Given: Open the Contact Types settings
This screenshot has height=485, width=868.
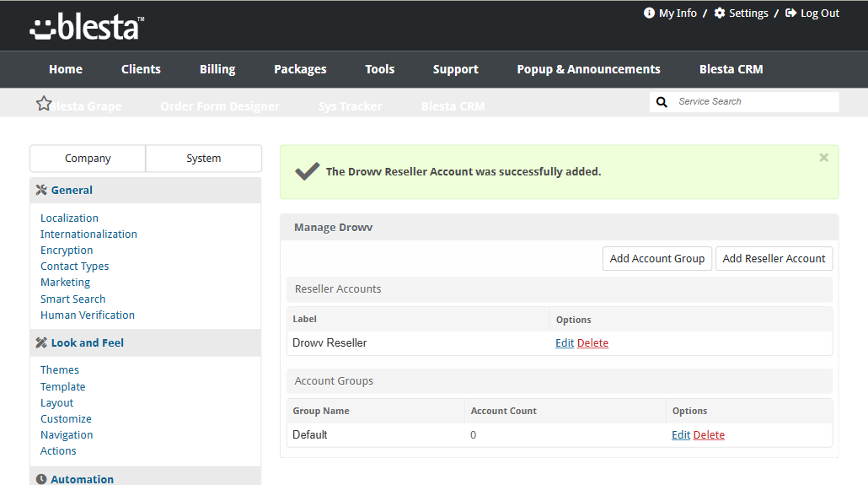Looking at the screenshot, I should click(75, 266).
